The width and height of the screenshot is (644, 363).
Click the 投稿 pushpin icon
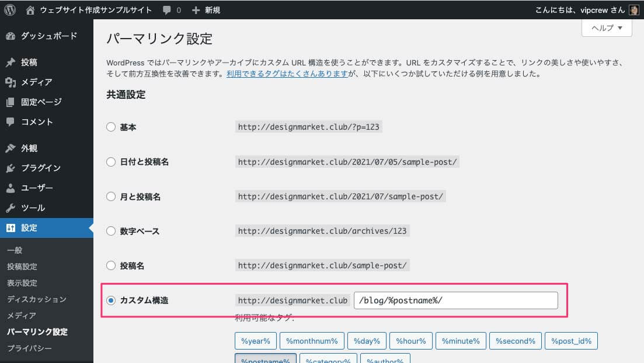(x=11, y=63)
